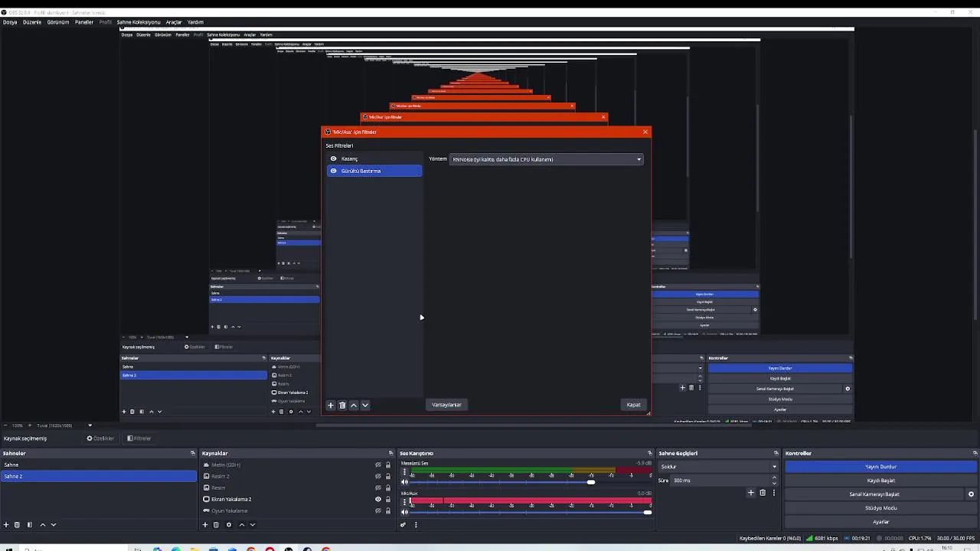The height and width of the screenshot is (551, 980).
Task: Open Paneller menu
Action: [x=83, y=22]
